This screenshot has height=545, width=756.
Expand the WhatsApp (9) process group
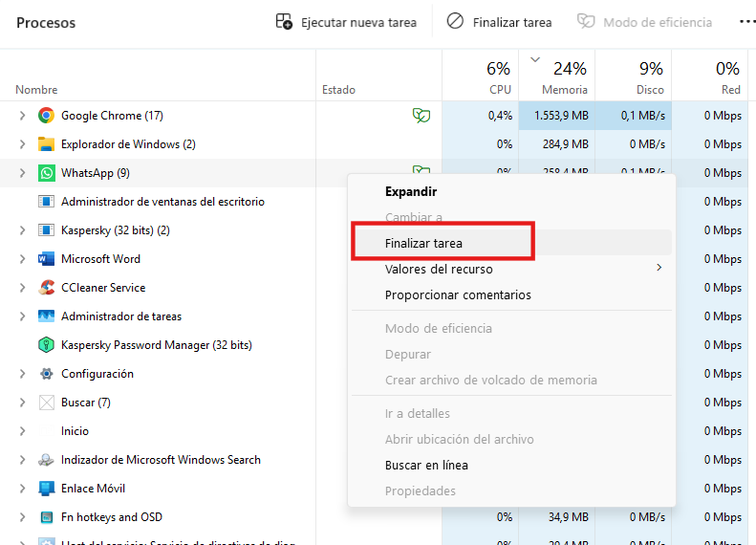22,173
